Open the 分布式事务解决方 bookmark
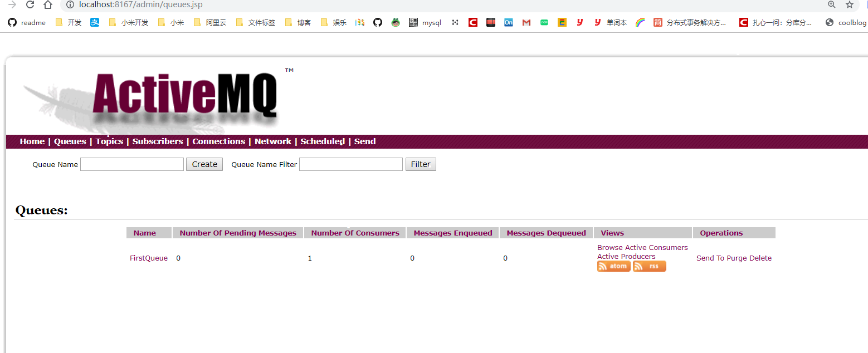Screen dimensions: 868x353 (690, 22)
